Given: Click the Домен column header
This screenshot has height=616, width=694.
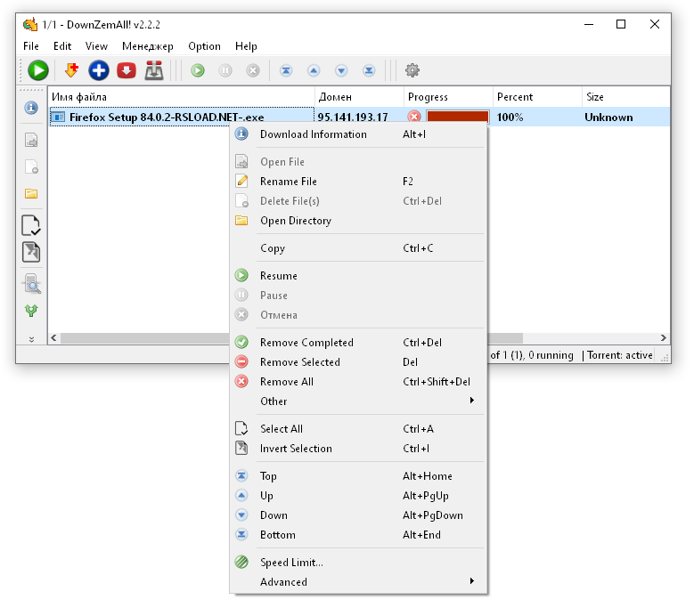Looking at the screenshot, I should [359, 96].
